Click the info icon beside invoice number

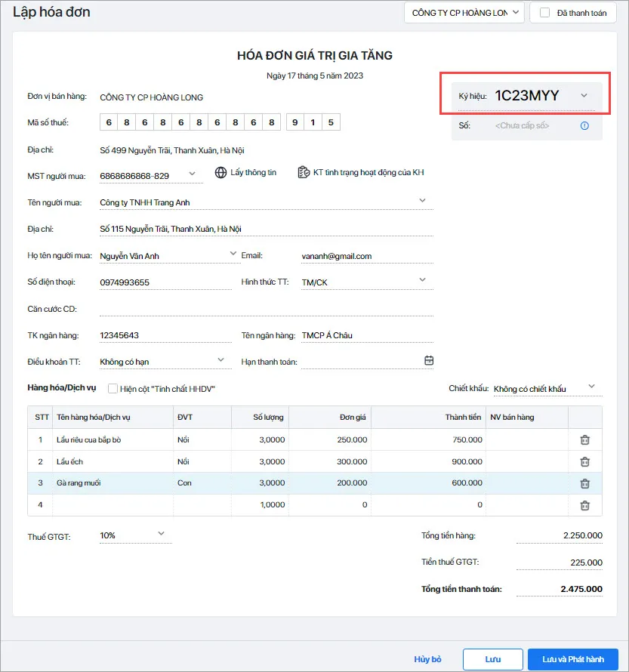pos(584,125)
